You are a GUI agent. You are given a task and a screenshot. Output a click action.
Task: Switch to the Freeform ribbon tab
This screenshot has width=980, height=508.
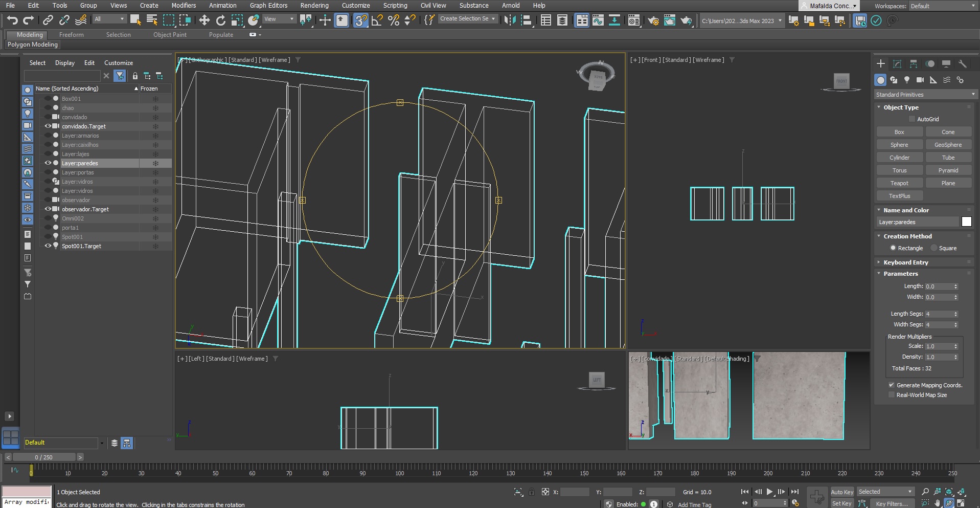(x=71, y=35)
